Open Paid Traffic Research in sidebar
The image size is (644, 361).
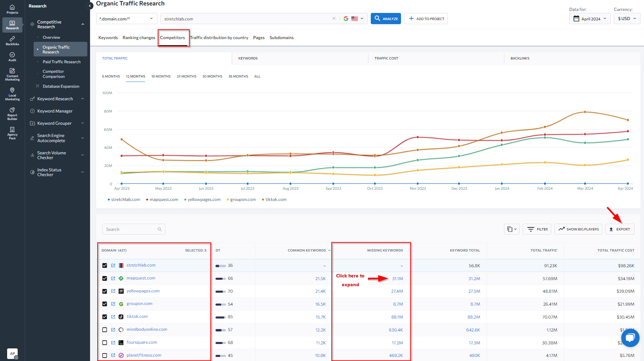tap(62, 62)
